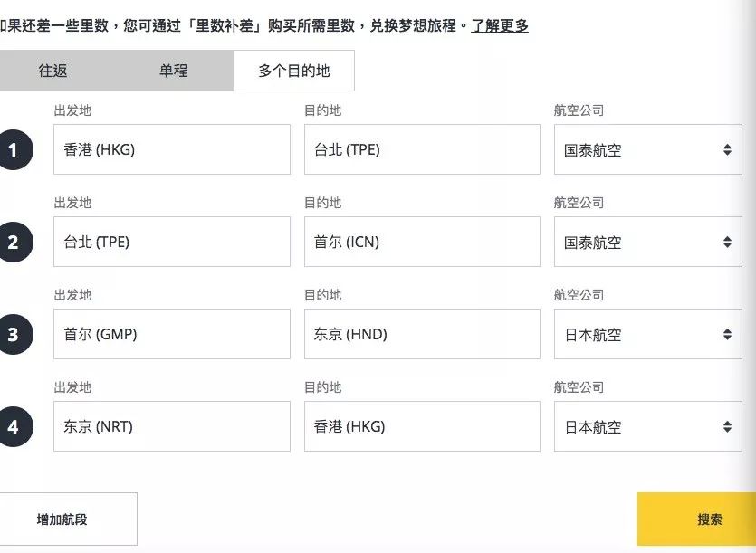This screenshot has height=553, width=756.
Task: Open the 了解更多 link
Action: 500,25
